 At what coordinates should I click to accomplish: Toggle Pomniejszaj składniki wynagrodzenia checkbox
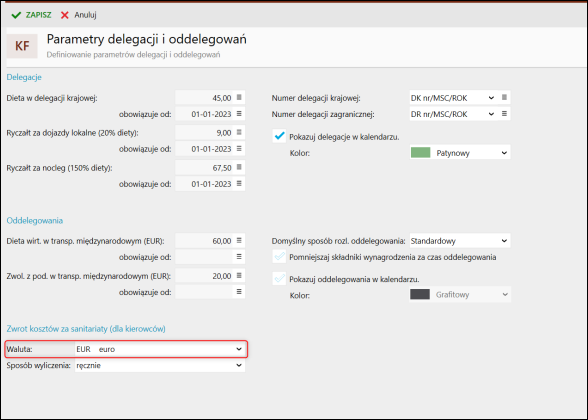pos(279,256)
